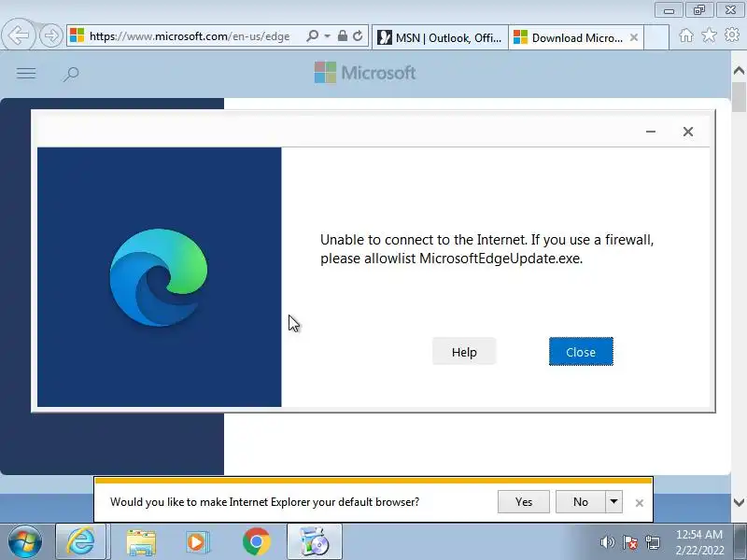The image size is (747, 560).
Task: Open Tools menu with gear icon
Action: point(732,35)
